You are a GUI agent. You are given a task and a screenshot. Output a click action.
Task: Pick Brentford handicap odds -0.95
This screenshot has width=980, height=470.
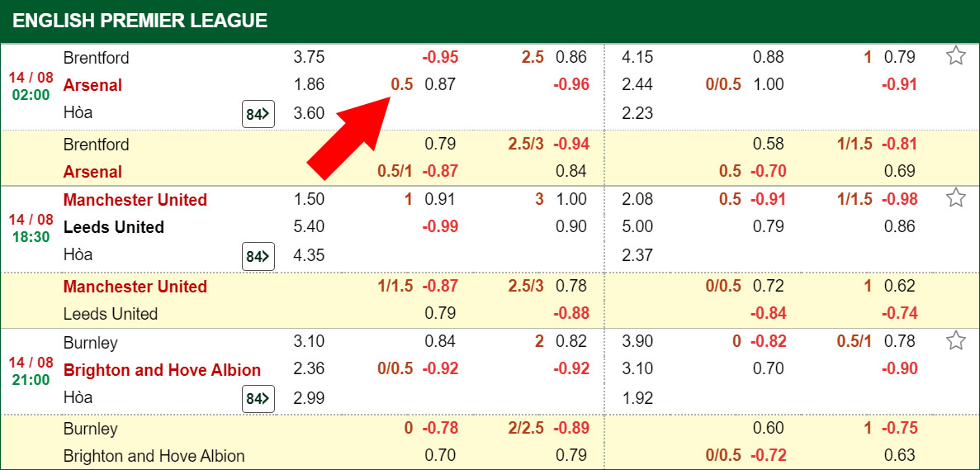(x=441, y=58)
